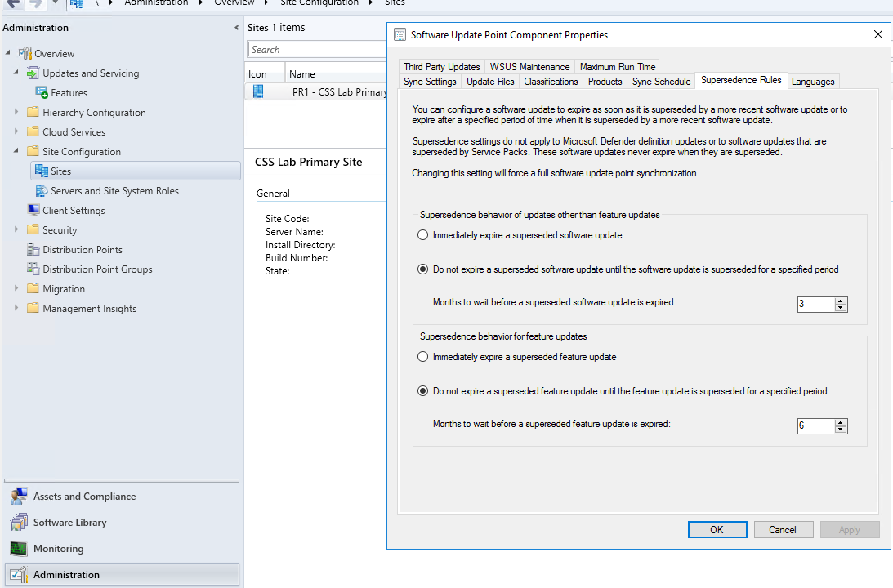Select Immediately expire a superseded software update
Screen dimensions: 893x588
[x=422, y=235]
